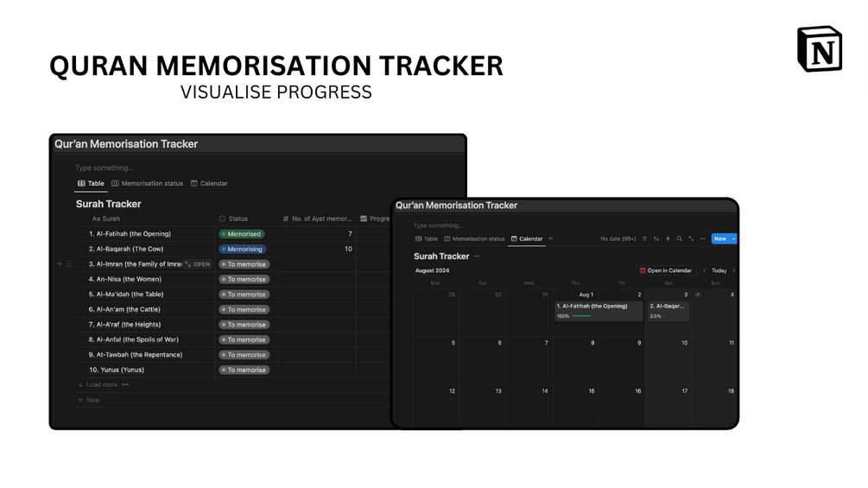Click the August 2024 month label

click(433, 270)
